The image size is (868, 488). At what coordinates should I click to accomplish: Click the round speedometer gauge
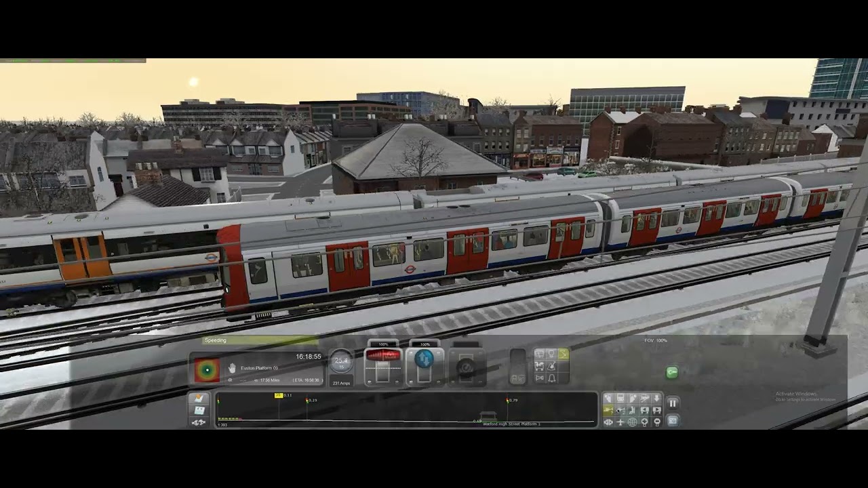[x=342, y=361]
